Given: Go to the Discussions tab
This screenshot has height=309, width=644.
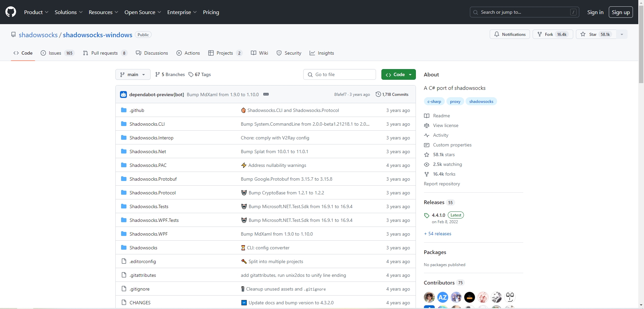Looking at the screenshot, I should pyautogui.click(x=152, y=53).
